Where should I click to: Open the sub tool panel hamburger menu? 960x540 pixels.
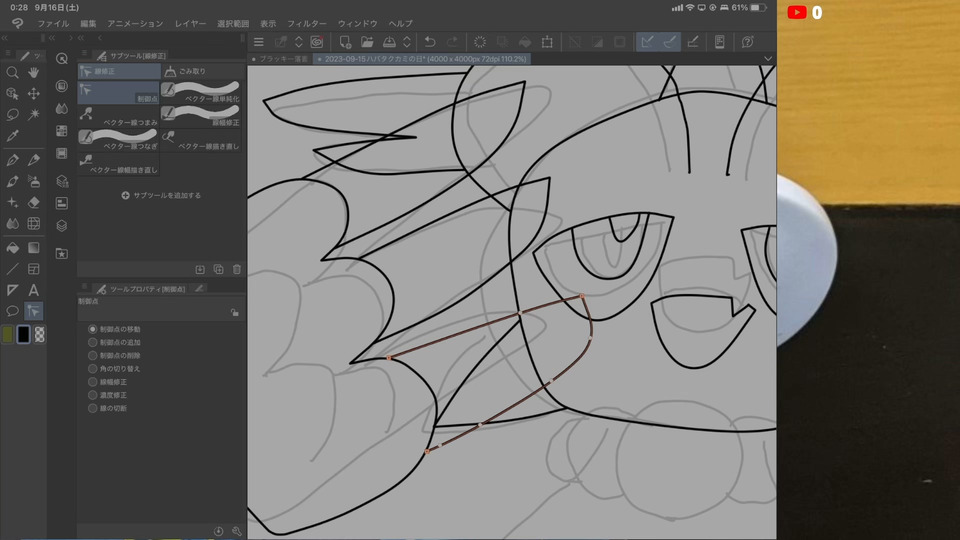(84, 53)
